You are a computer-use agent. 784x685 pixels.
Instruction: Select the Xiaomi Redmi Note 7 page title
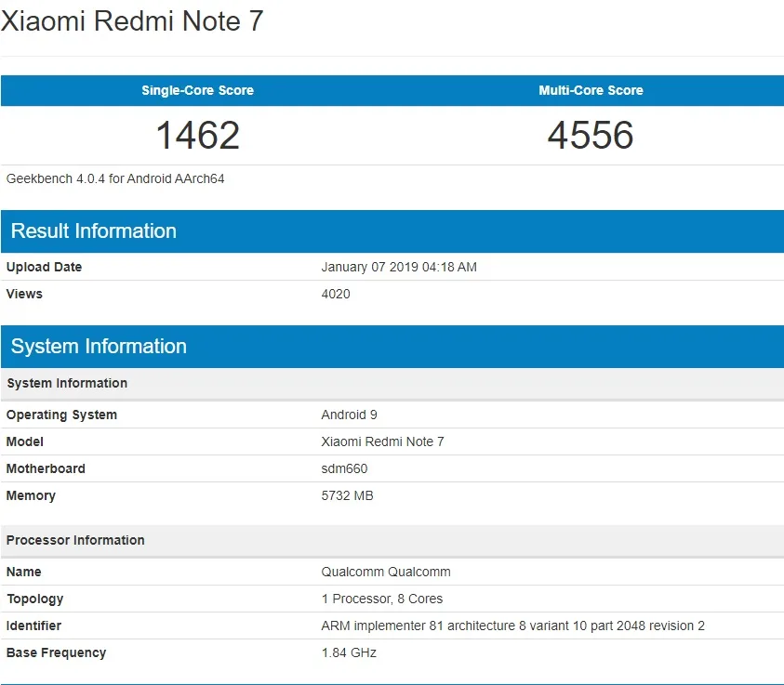point(132,21)
